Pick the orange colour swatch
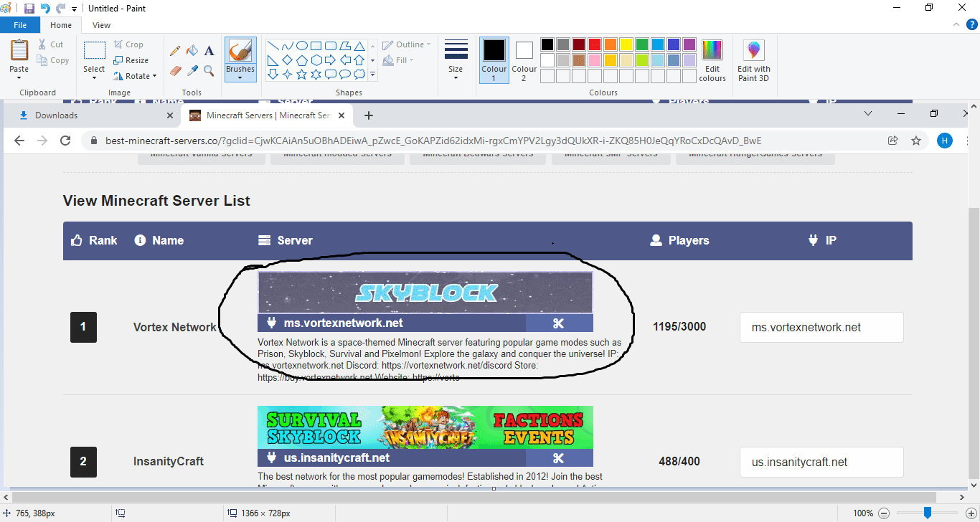980x522 pixels. 611,44
